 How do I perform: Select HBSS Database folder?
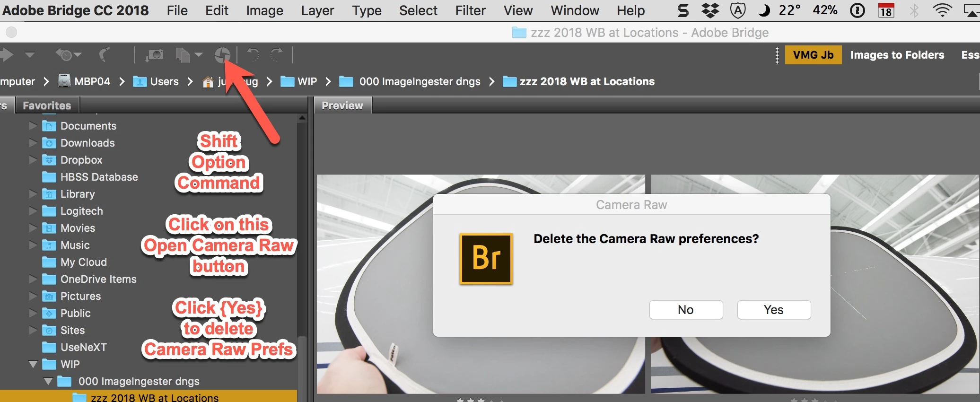coord(99,177)
